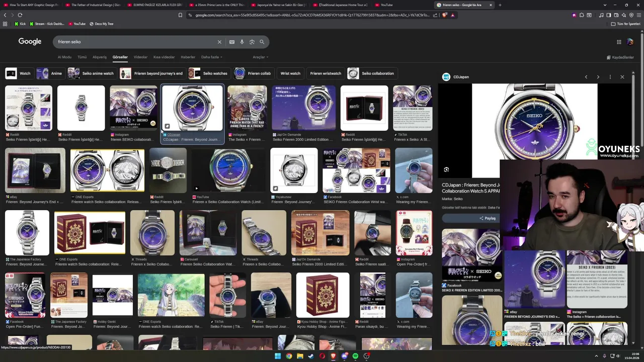This screenshot has height=362, width=644.
Task: Open the tab search dropdown arrow
Action: 605,5
